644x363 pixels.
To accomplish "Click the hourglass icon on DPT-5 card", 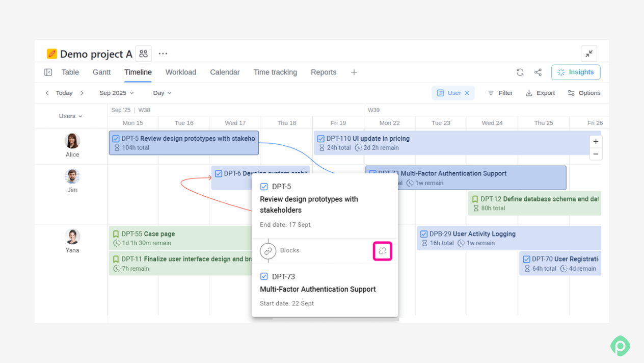I will pos(117,148).
